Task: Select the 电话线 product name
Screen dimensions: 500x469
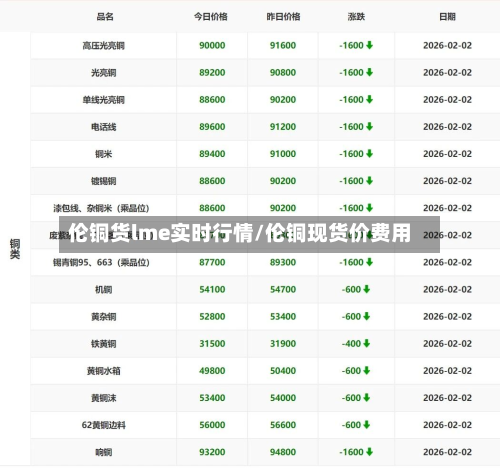Action: click(x=104, y=127)
